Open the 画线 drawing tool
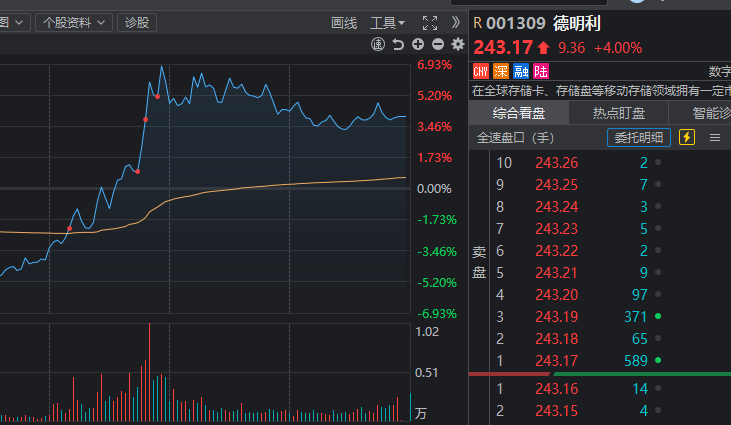The height and width of the screenshot is (425, 731). 344,23
